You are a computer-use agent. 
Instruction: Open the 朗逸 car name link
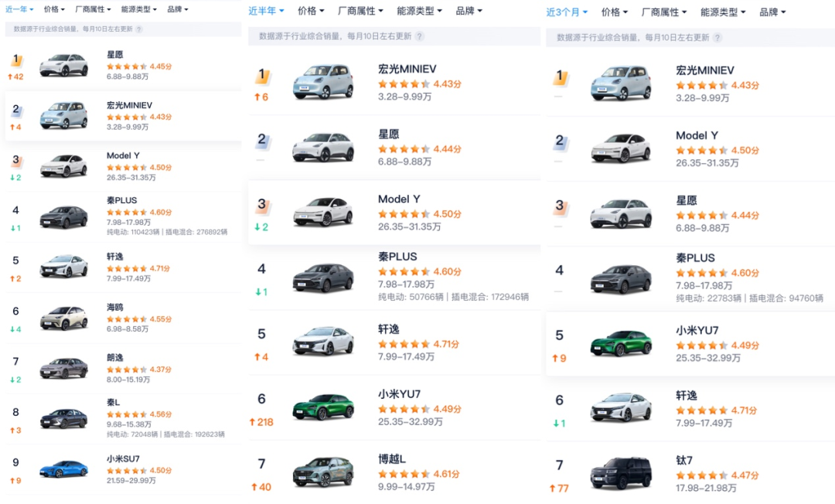coord(114,358)
